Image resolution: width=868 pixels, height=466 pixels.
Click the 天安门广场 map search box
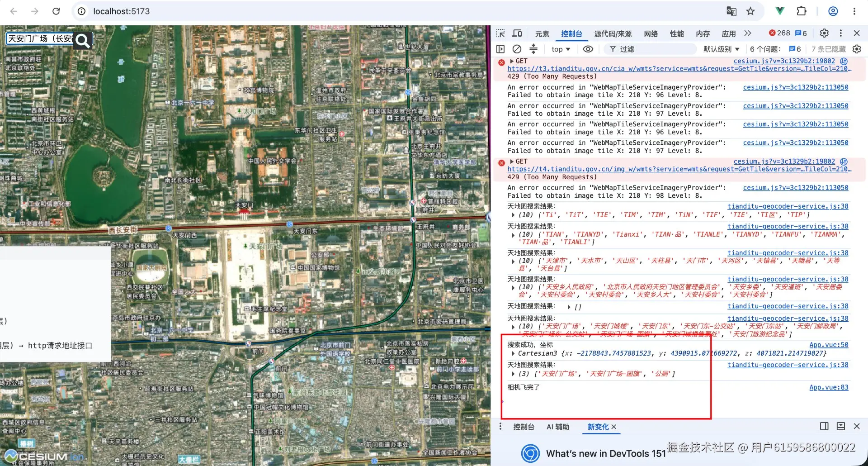41,39
